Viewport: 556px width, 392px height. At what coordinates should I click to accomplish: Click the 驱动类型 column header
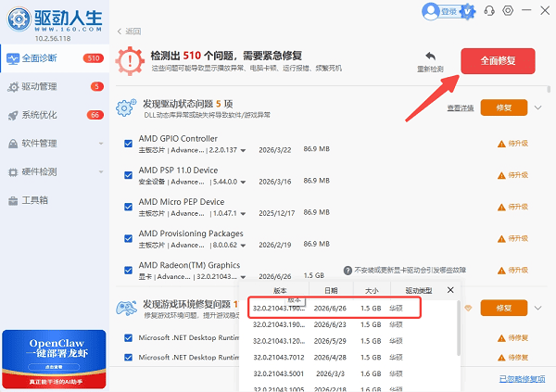(x=419, y=291)
